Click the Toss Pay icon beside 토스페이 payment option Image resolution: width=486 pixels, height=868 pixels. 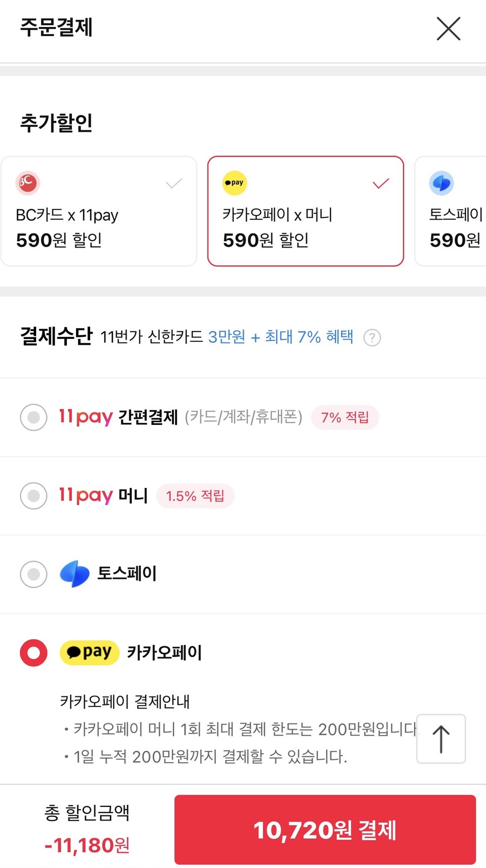[76, 574]
